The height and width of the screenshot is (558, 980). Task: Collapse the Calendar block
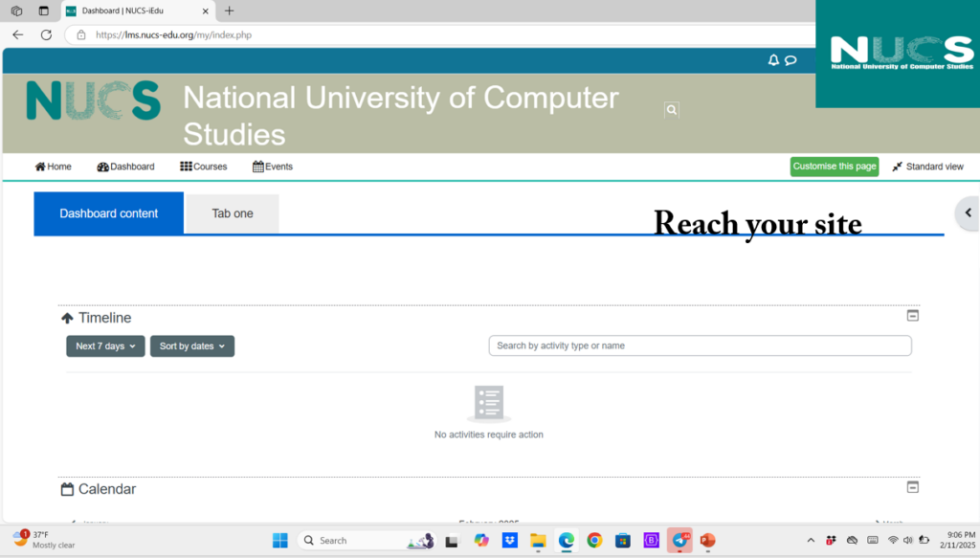pyautogui.click(x=912, y=487)
